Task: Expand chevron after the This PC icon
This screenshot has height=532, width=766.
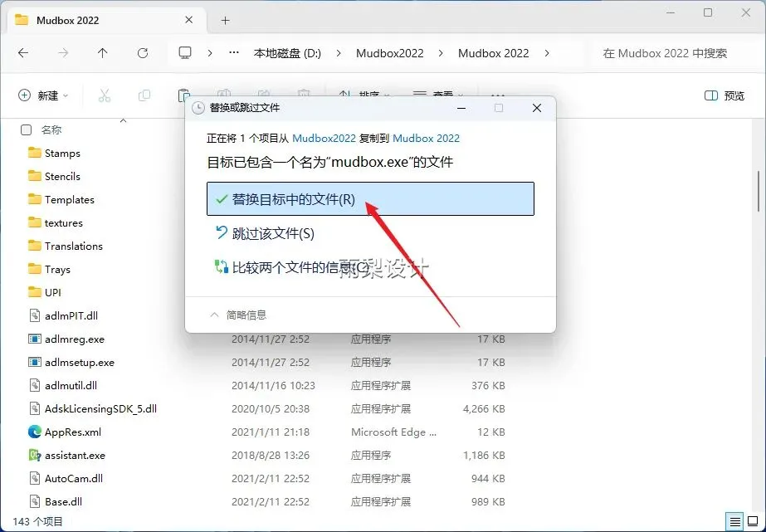Action: click(x=210, y=53)
